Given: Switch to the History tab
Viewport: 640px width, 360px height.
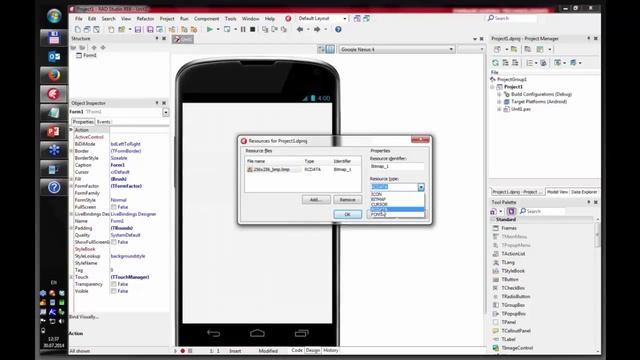Looking at the screenshot, I should (x=331, y=351).
